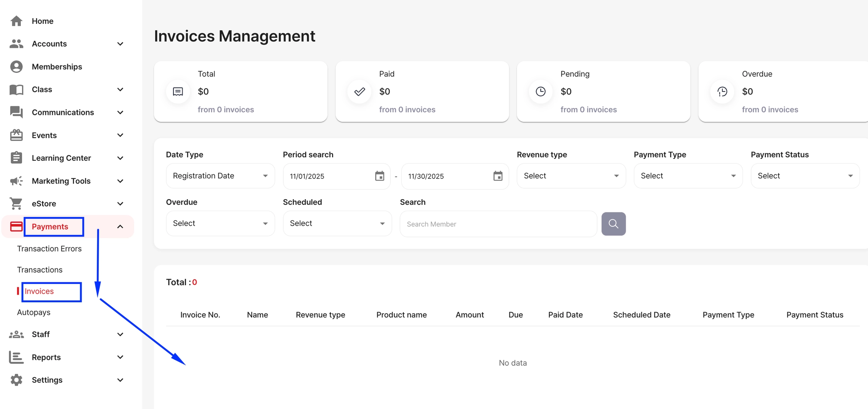
Task: Click the Reports chart icon
Action: [x=17, y=357]
